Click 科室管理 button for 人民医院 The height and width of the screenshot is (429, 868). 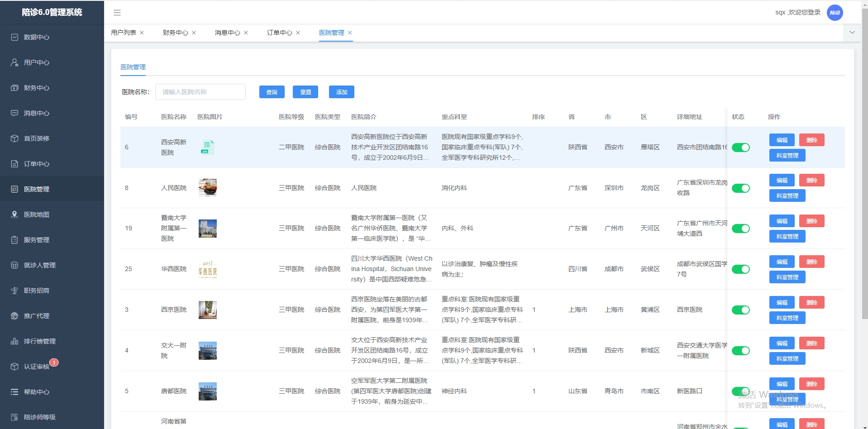(x=787, y=196)
